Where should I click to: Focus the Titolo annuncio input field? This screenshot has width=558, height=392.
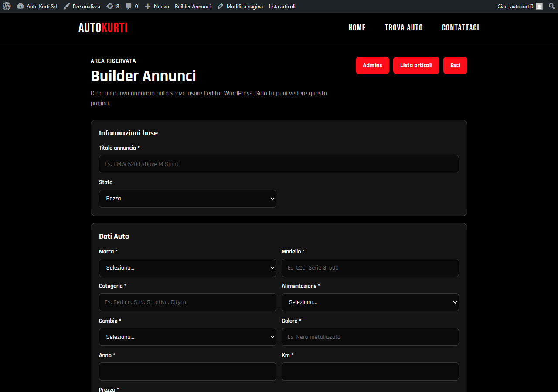coord(279,164)
